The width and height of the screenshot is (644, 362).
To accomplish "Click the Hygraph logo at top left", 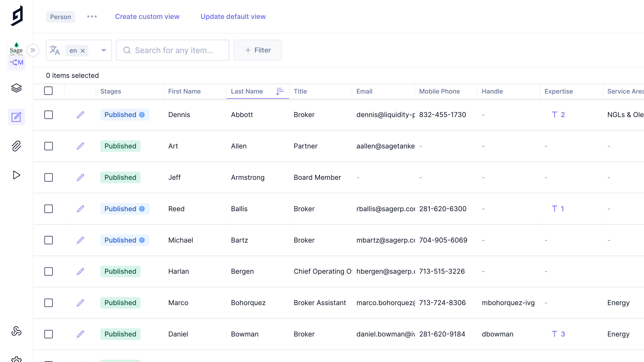I will [x=17, y=16].
